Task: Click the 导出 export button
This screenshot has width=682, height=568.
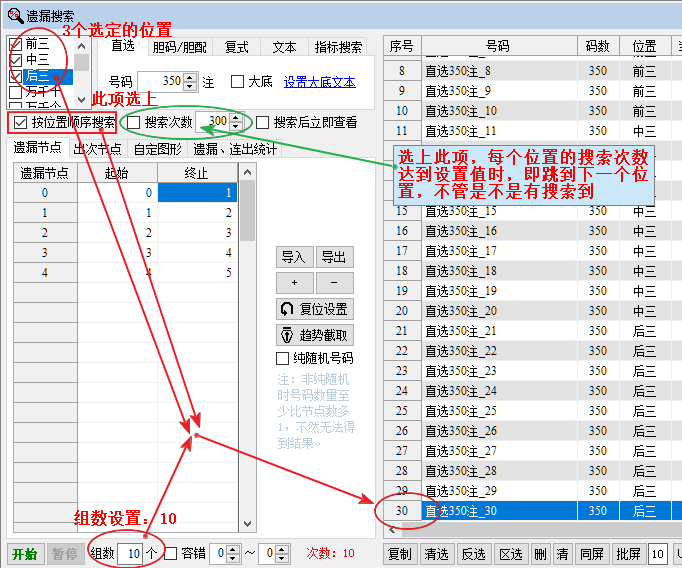Action: 334,257
